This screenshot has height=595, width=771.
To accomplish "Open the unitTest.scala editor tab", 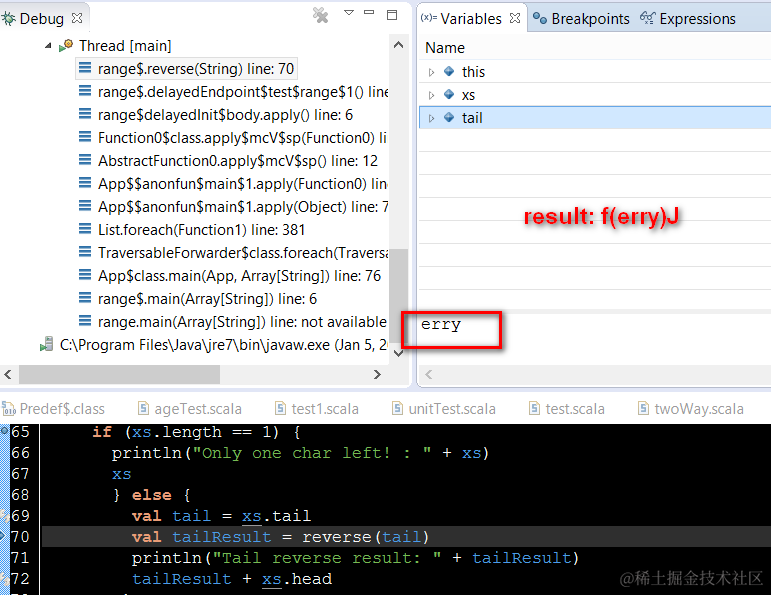I will click(444, 409).
